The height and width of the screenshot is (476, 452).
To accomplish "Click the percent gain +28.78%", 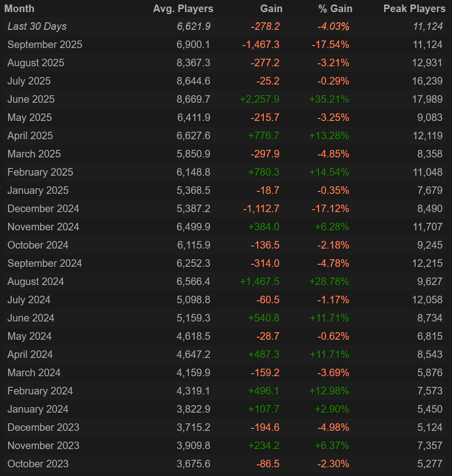I will (329, 282).
